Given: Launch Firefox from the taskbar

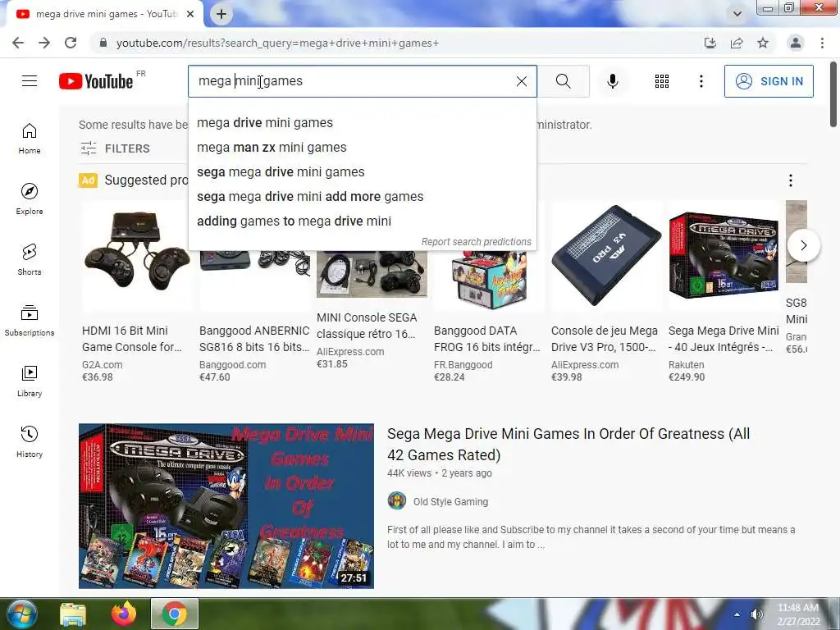Looking at the screenshot, I should point(124,614).
